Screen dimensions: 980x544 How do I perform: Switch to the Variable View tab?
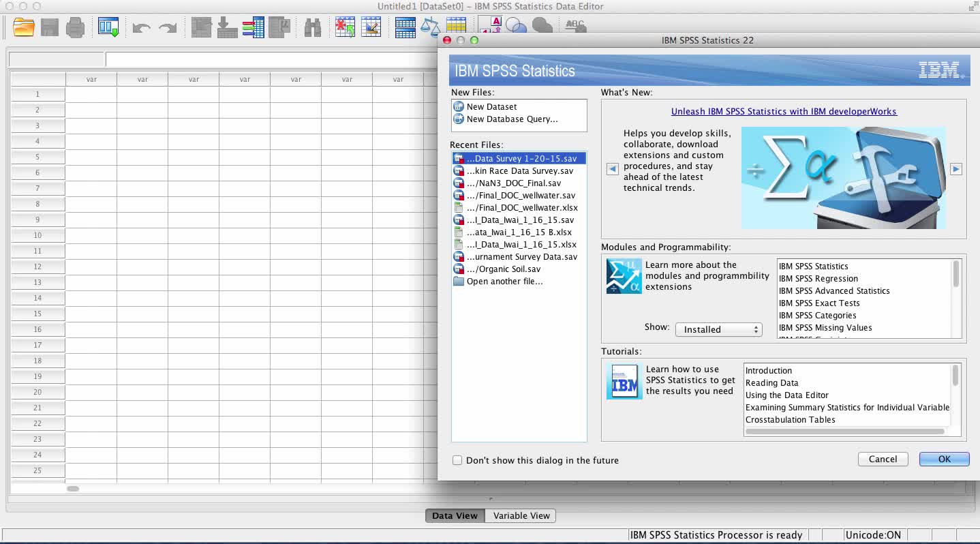[x=521, y=515]
